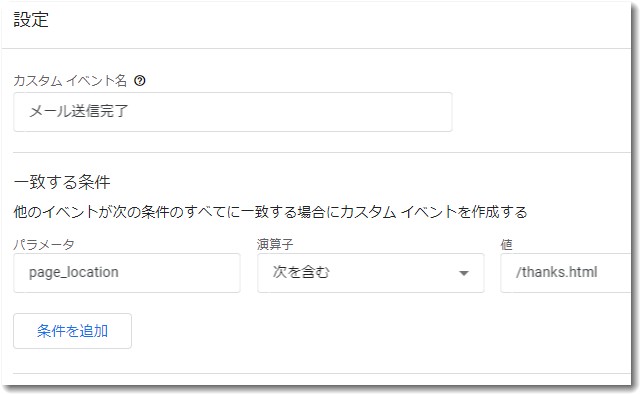Click the description text about カスタム イベントを作成する
Image resolution: width=640 pixels, height=394 pixels.
coord(270,212)
